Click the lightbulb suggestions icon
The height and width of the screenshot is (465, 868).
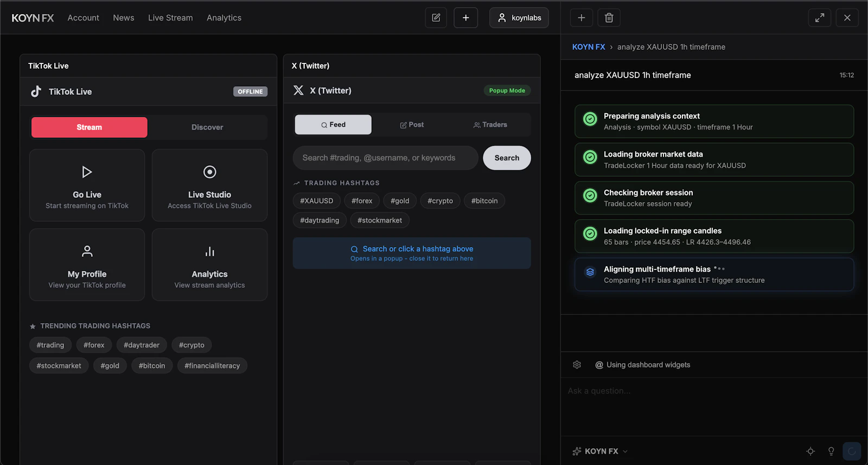pos(831,451)
